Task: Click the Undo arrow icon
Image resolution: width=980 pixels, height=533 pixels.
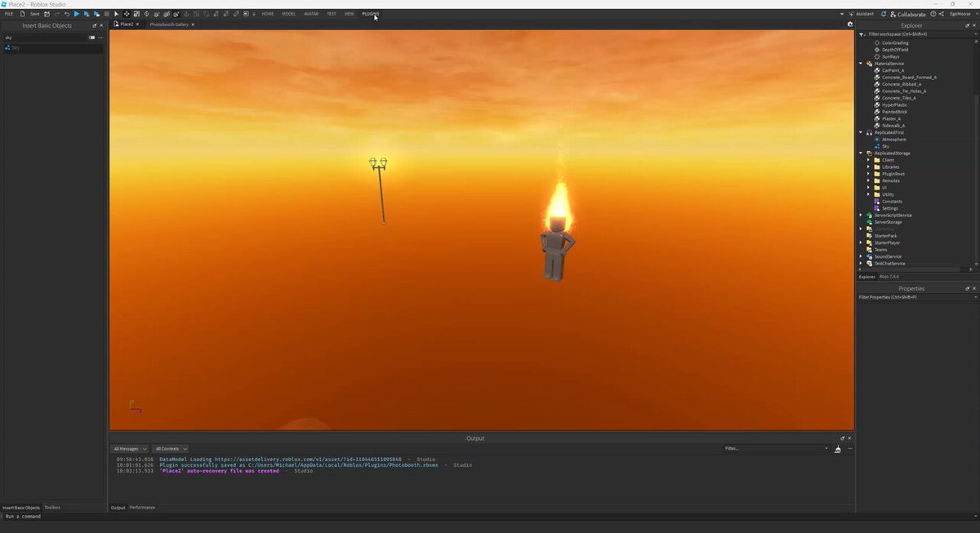Action: 67,14
